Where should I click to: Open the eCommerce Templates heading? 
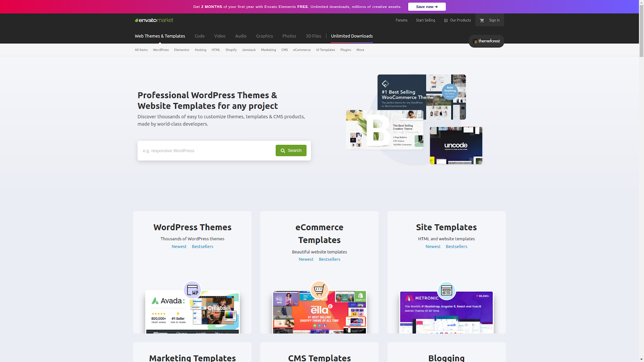point(319,234)
